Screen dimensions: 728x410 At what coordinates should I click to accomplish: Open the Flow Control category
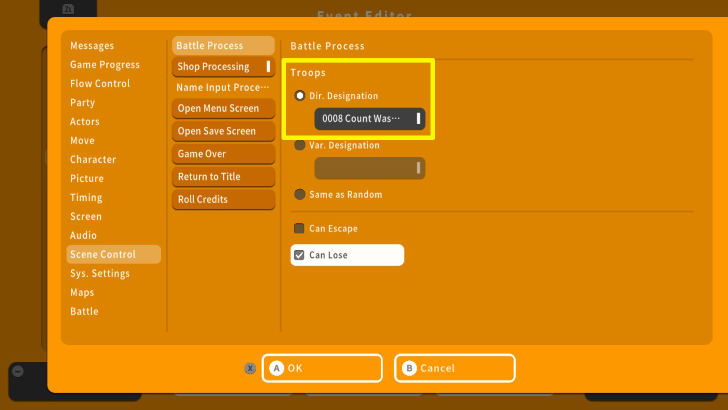click(100, 84)
